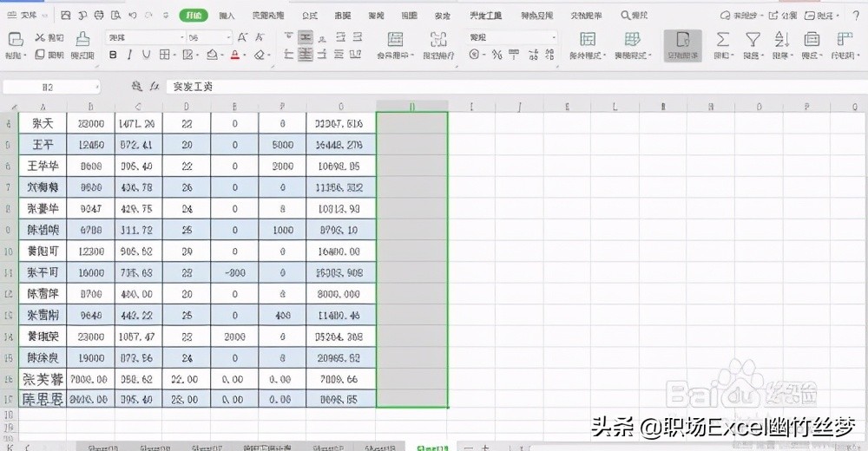Toggle top vertical alignment

(x=288, y=37)
